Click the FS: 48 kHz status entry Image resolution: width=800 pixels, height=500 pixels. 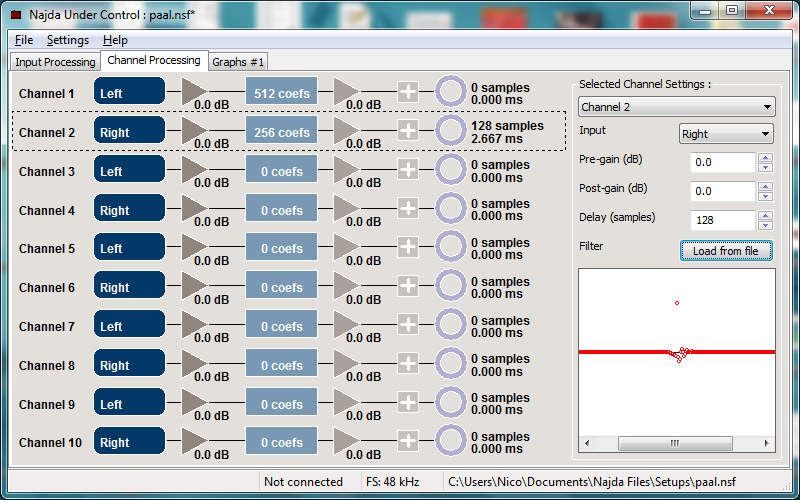(392, 482)
